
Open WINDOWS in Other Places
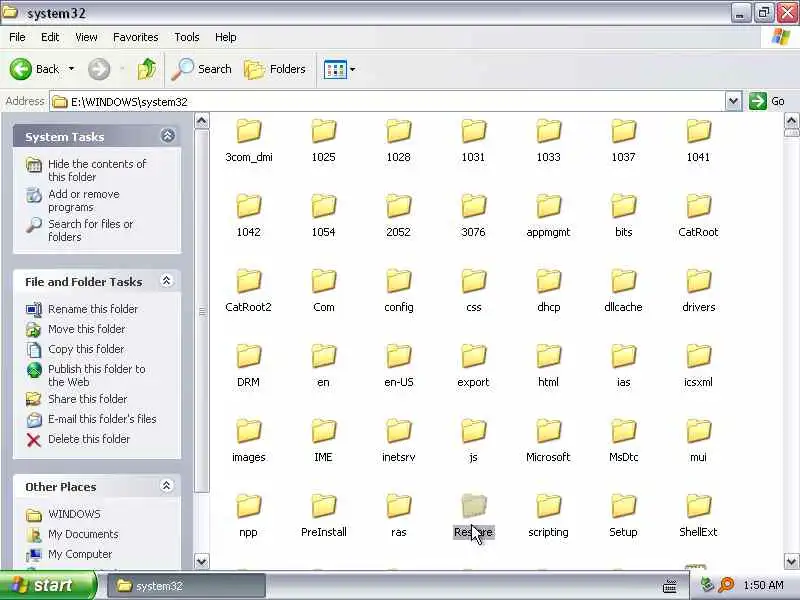[x=74, y=514]
